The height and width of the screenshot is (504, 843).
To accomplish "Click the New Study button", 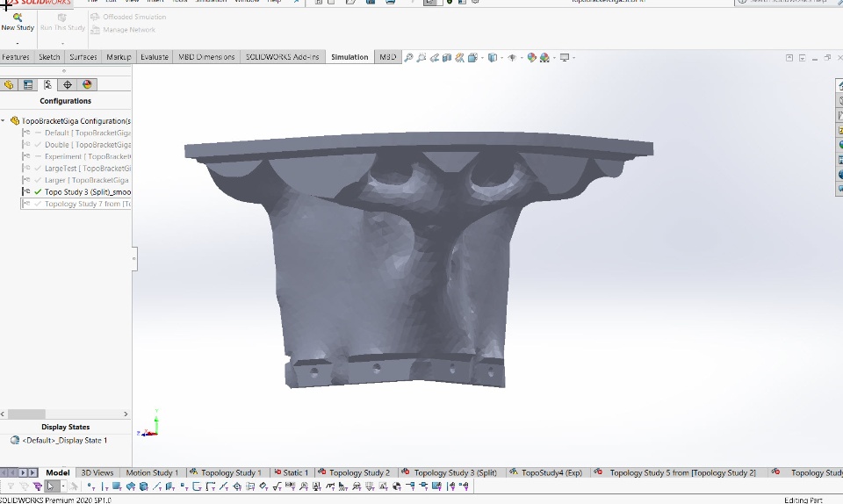I will pos(18,22).
